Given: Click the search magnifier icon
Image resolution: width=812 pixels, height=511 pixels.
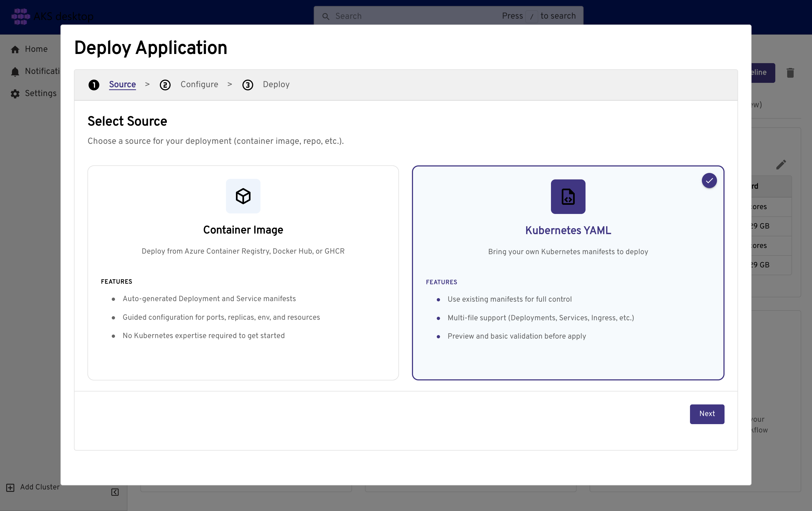Looking at the screenshot, I should click(x=325, y=16).
